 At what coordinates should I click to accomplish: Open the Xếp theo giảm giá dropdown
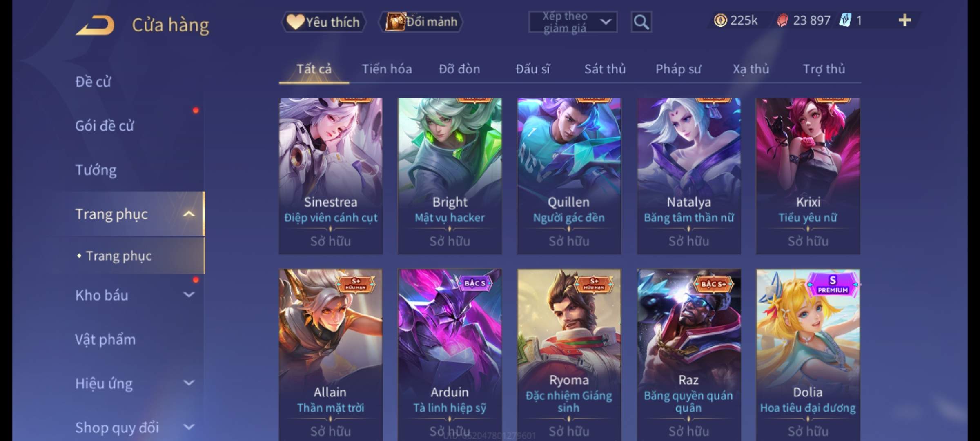[x=572, y=22]
